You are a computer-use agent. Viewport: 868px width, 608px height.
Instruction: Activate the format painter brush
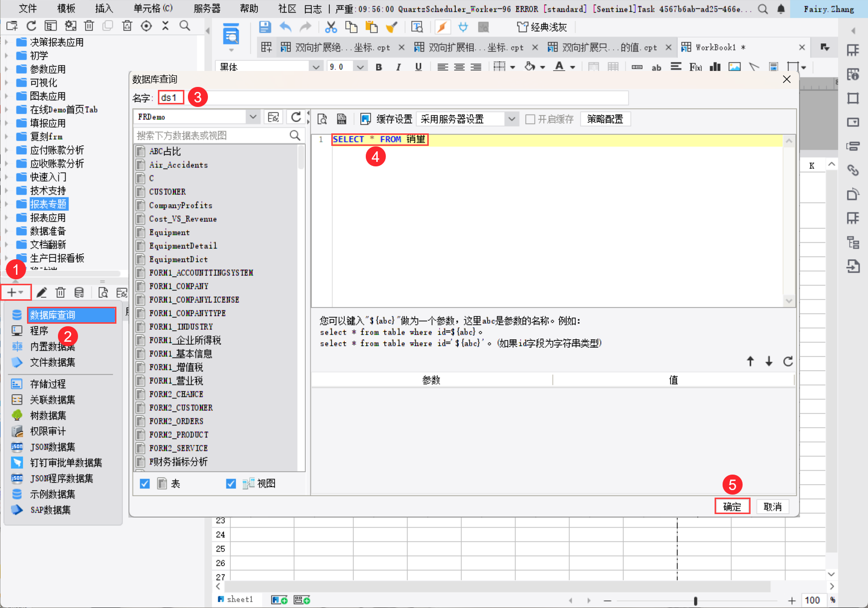coord(392,27)
